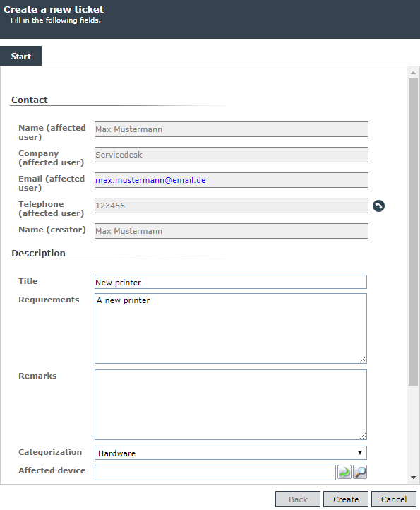The height and width of the screenshot is (510, 420).
Task: Open the magnifier search for Affected device
Action: (360, 472)
